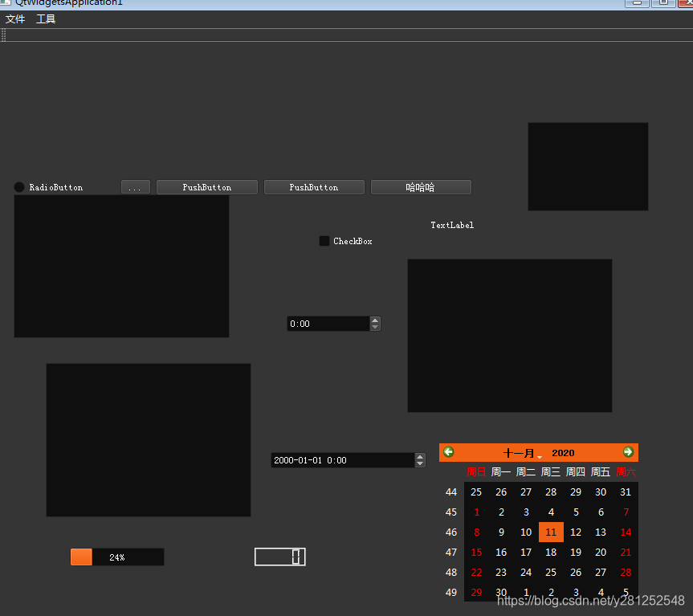
Task: Select date 23 in week 48
Action: click(501, 573)
